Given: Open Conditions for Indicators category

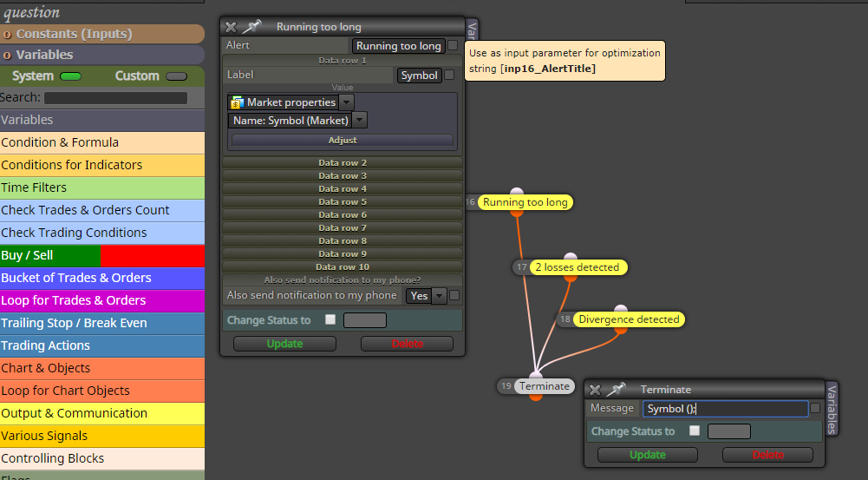Looking at the screenshot, I should click(x=101, y=165).
